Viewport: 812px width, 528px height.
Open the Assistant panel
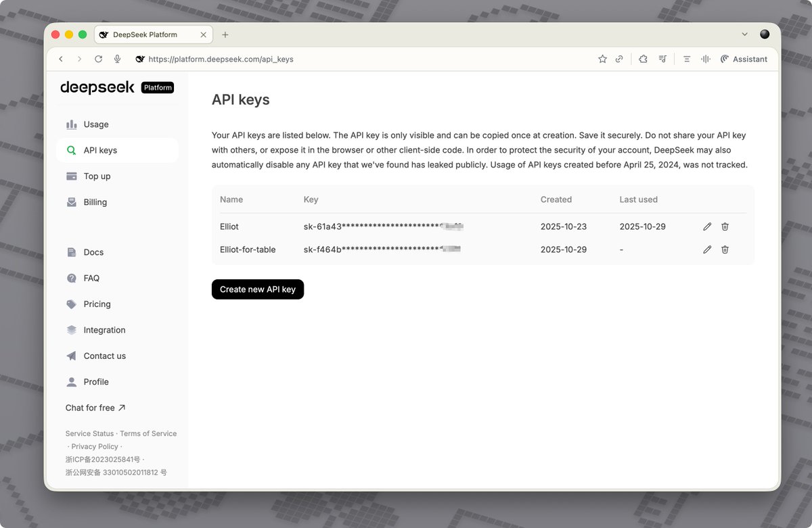pyautogui.click(x=744, y=59)
